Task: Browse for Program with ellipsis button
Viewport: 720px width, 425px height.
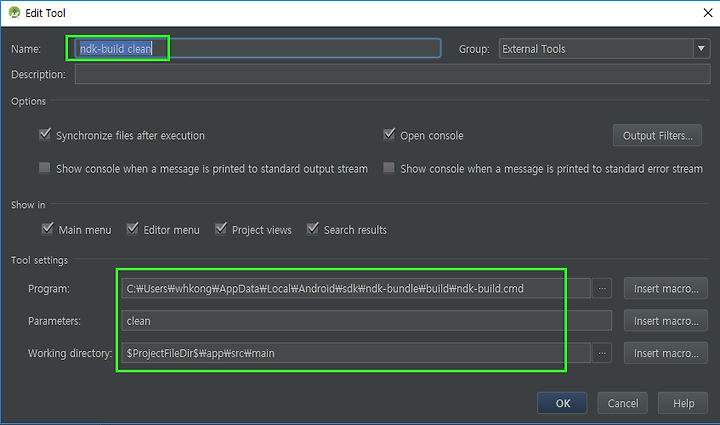Action: coord(602,289)
